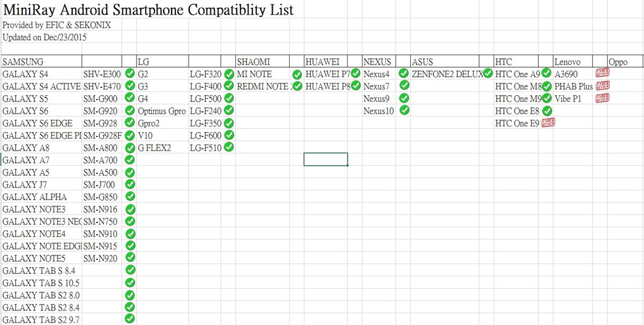
Task: Select the LG-F350 model cell
Action: [x=204, y=124]
